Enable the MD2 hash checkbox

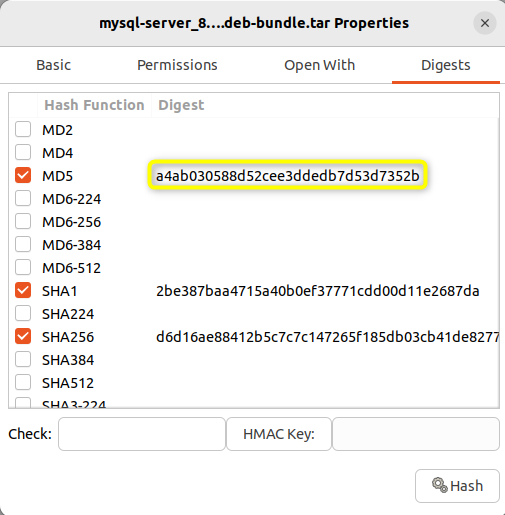[23, 129]
